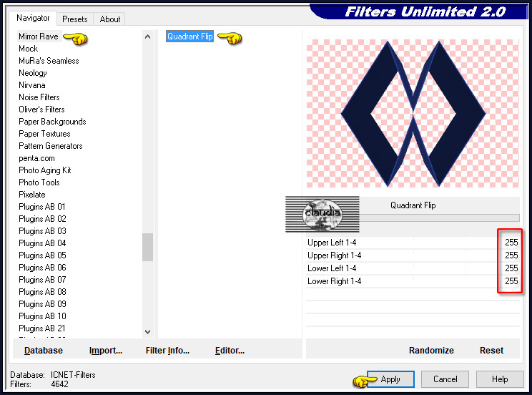Click the category list scrollbar thumb

(147, 248)
